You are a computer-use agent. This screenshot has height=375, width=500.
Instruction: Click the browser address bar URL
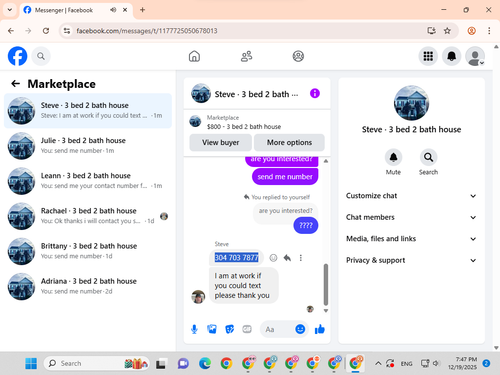pos(147,31)
